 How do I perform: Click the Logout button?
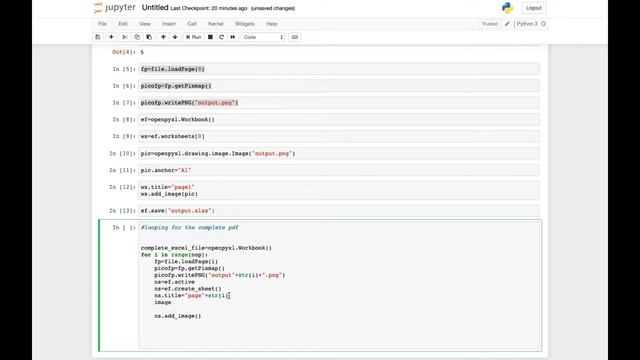pos(533,8)
